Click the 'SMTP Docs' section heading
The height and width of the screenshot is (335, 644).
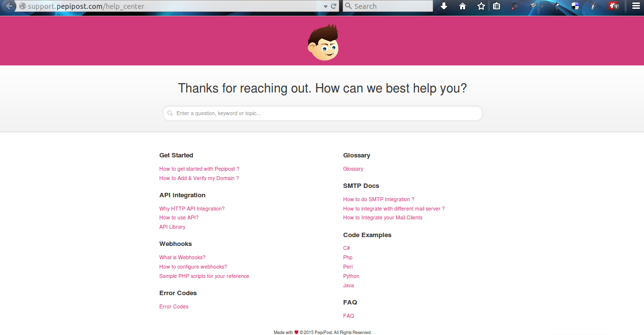point(361,185)
